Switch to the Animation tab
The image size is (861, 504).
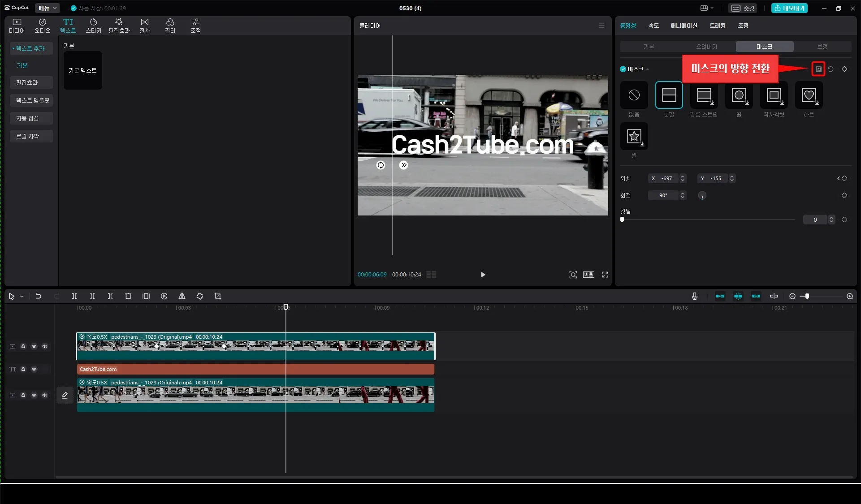pos(684,26)
